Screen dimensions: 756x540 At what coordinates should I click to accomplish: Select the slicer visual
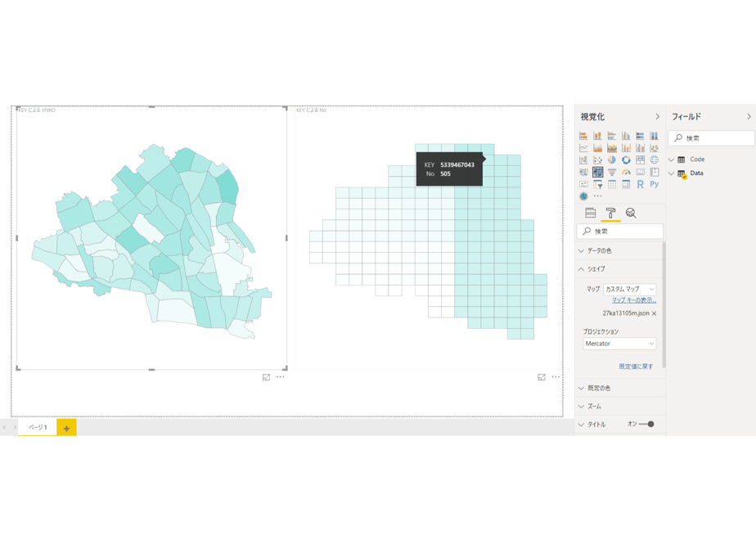click(597, 184)
